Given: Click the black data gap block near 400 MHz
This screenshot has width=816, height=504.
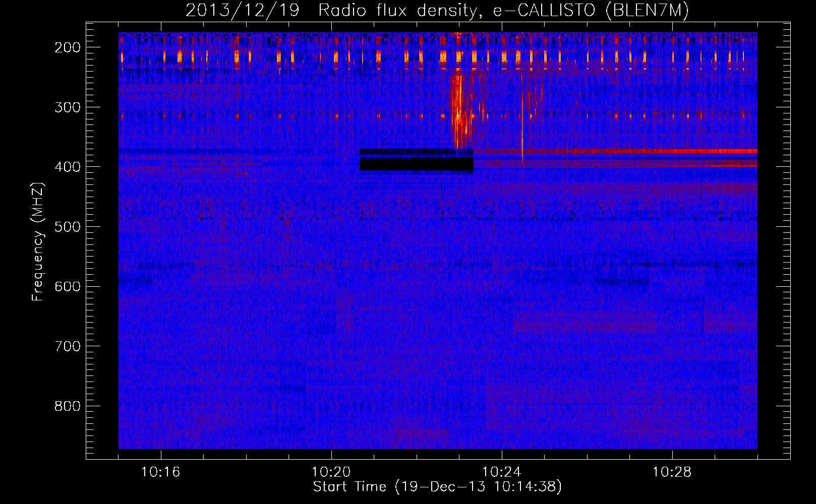Looking at the screenshot, I should tap(417, 164).
